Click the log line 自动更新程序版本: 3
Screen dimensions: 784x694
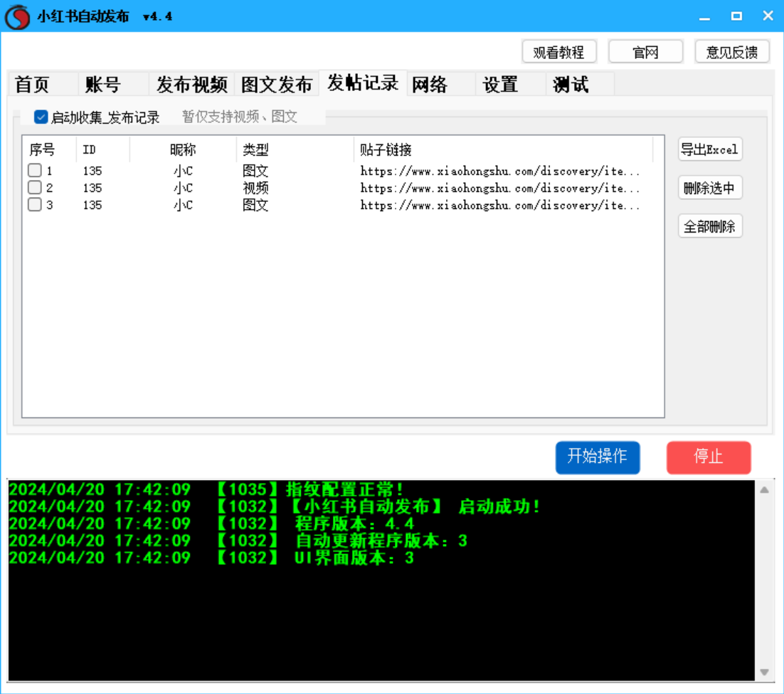[238, 540]
